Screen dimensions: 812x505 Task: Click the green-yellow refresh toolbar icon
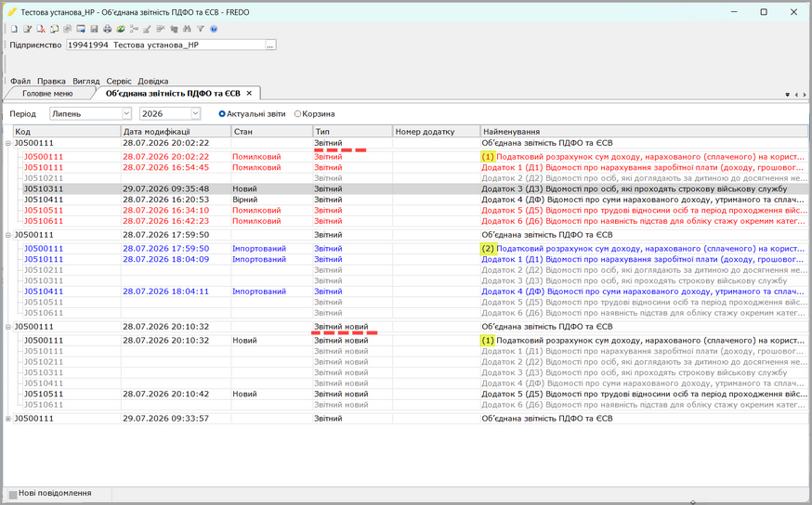(x=121, y=29)
